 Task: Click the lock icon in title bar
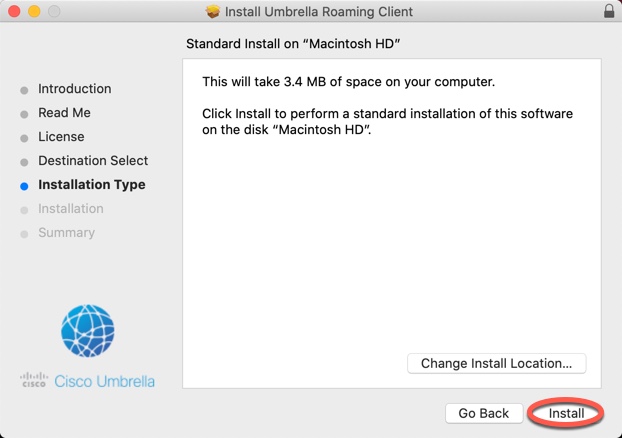609,11
